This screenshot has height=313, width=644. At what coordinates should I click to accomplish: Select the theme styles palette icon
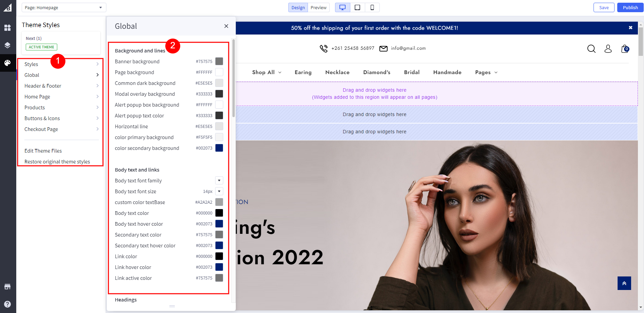(7, 63)
